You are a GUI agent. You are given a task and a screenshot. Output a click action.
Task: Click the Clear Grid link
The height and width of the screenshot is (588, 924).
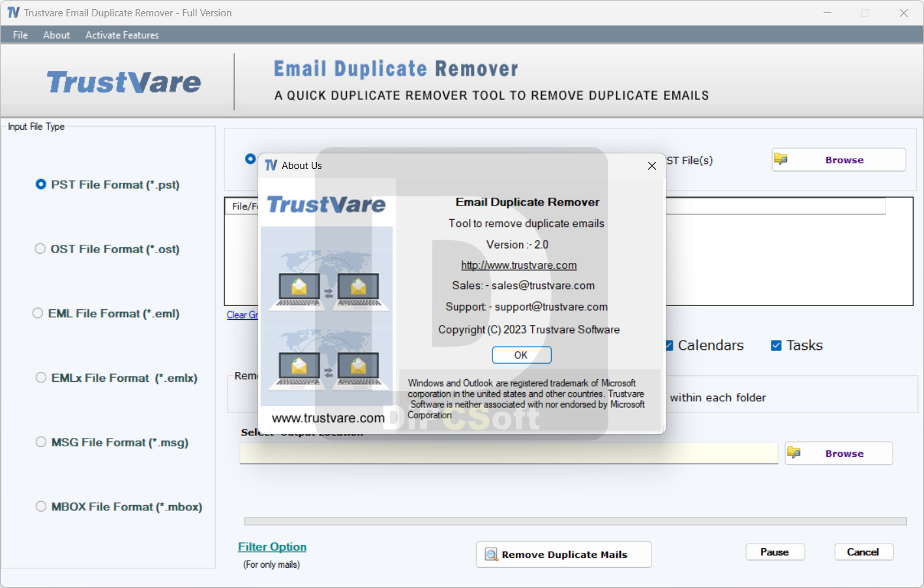pos(242,315)
